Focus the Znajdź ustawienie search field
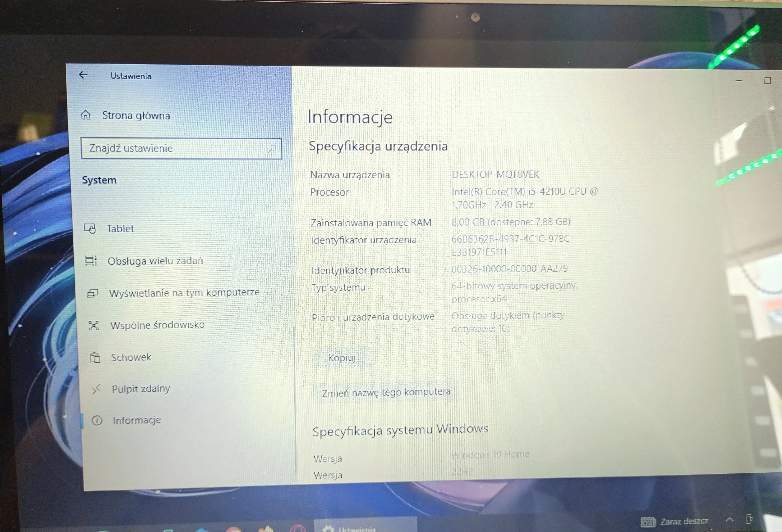Viewport: 782px width, 532px height. [x=181, y=148]
